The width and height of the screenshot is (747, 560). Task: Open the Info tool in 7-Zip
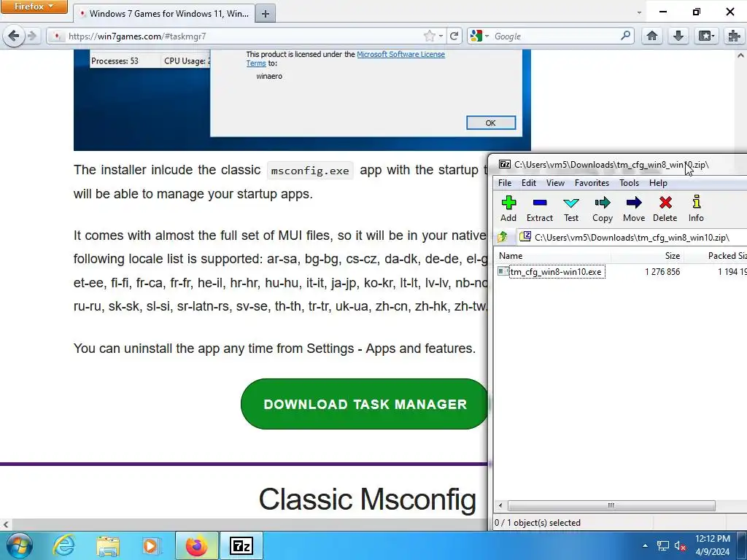(x=696, y=209)
